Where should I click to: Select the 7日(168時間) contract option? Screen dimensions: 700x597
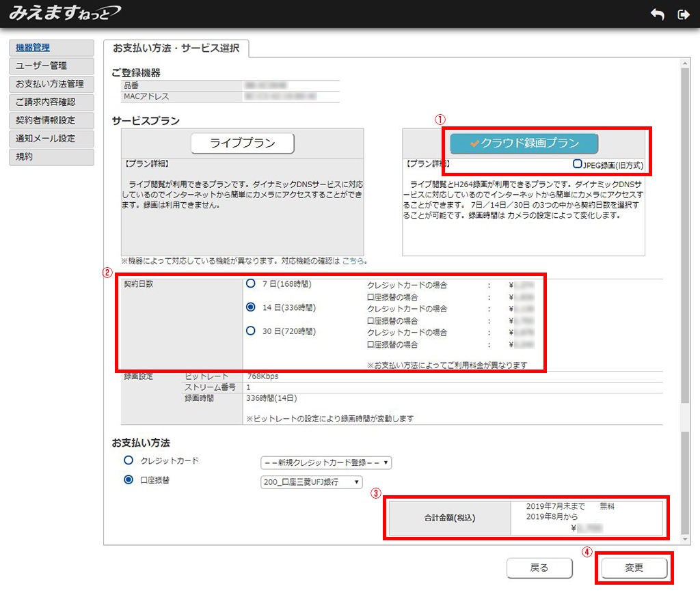(251, 283)
